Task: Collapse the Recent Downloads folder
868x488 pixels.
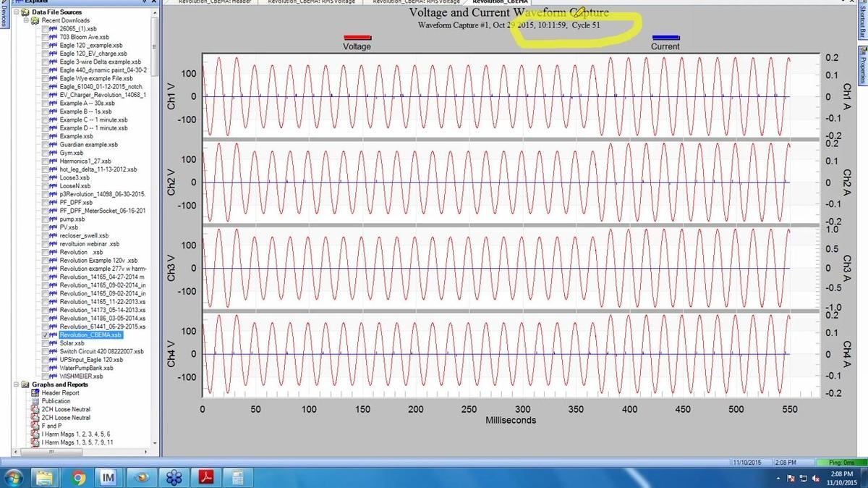Action: point(27,20)
